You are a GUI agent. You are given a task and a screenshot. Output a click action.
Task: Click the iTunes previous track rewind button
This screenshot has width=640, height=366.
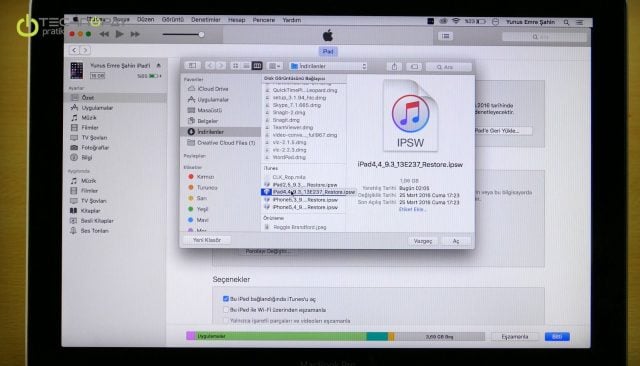[104, 34]
